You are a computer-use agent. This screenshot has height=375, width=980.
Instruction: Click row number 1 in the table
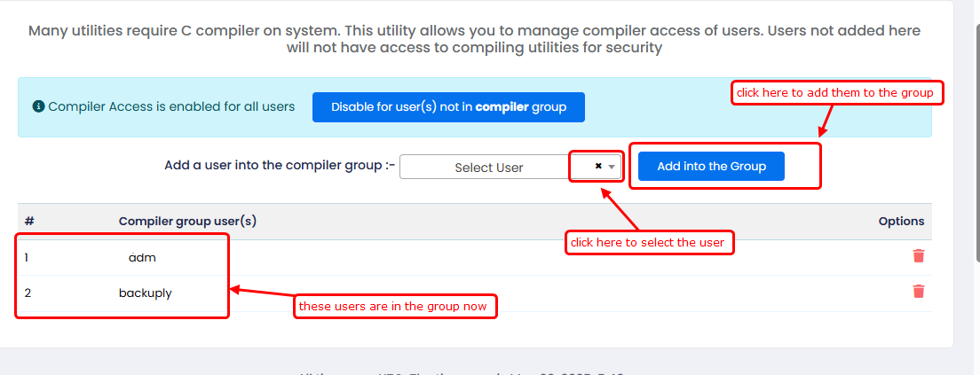pyautogui.click(x=27, y=258)
